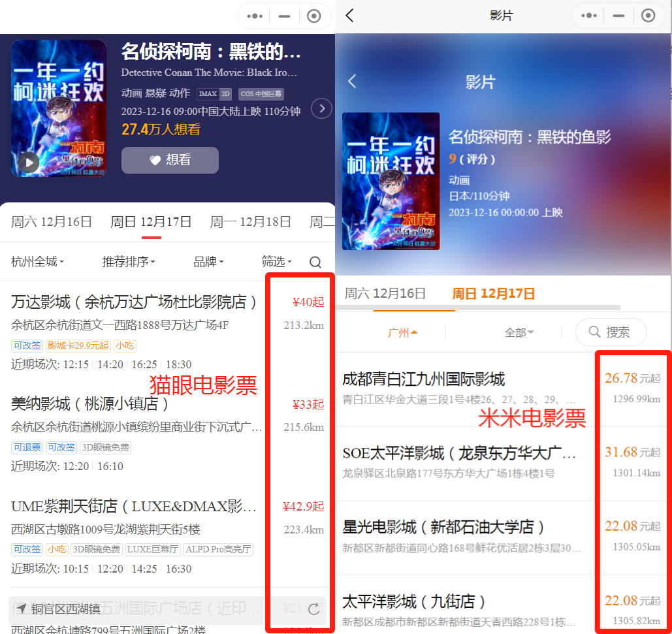The height and width of the screenshot is (634, 672).
Task: Click the LUXE巨幕厅 tag
Action: 153,550
